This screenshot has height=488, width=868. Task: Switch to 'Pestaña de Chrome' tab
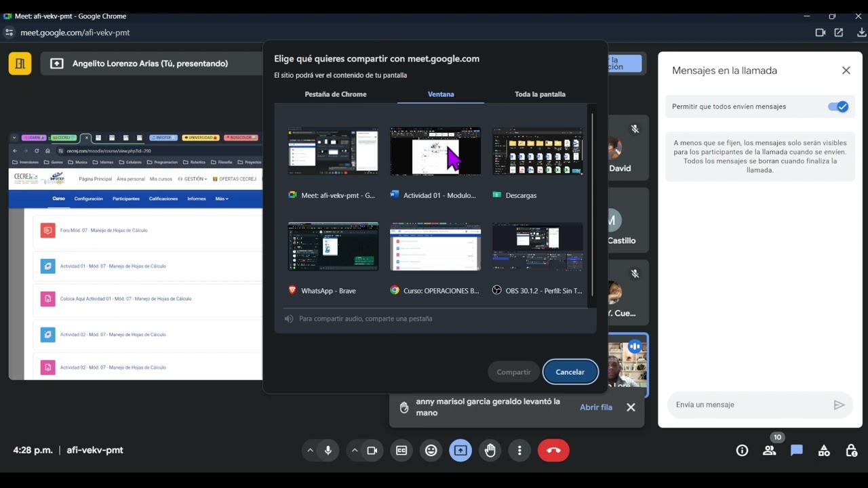coord(336,94)
